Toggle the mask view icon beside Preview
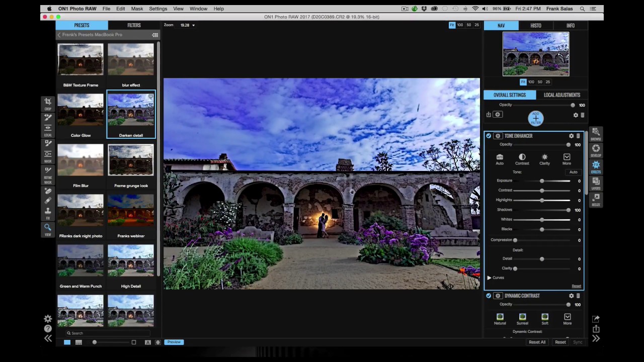The width and height of the screenshot is (644, 362). [x=158, y=342]
